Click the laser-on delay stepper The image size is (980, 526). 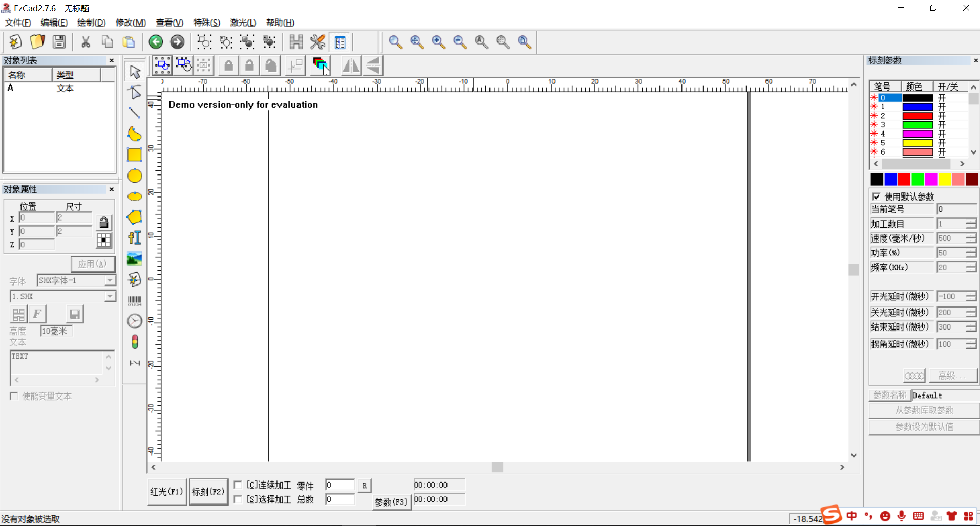pyautogui.click(x=971, y=296)
